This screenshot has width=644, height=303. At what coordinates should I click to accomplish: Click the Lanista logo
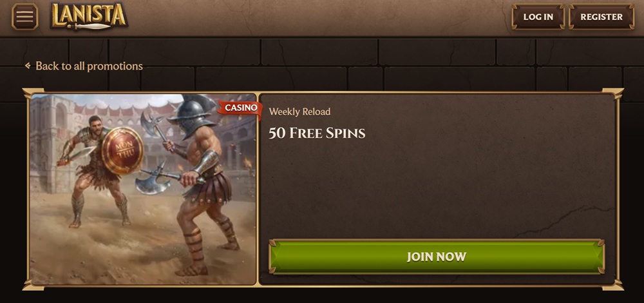point(89,16)
